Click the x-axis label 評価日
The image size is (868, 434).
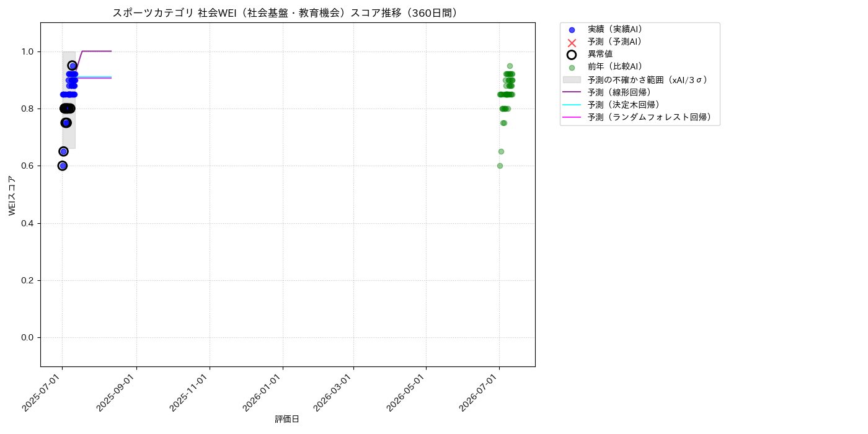pyautogui.click(x=287, y=419)
